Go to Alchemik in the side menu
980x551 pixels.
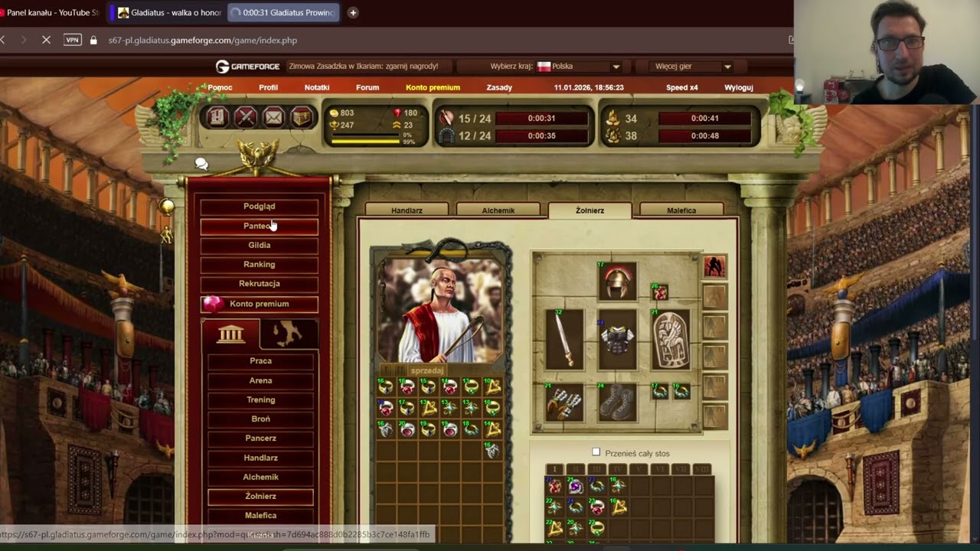tap(260, 477)
